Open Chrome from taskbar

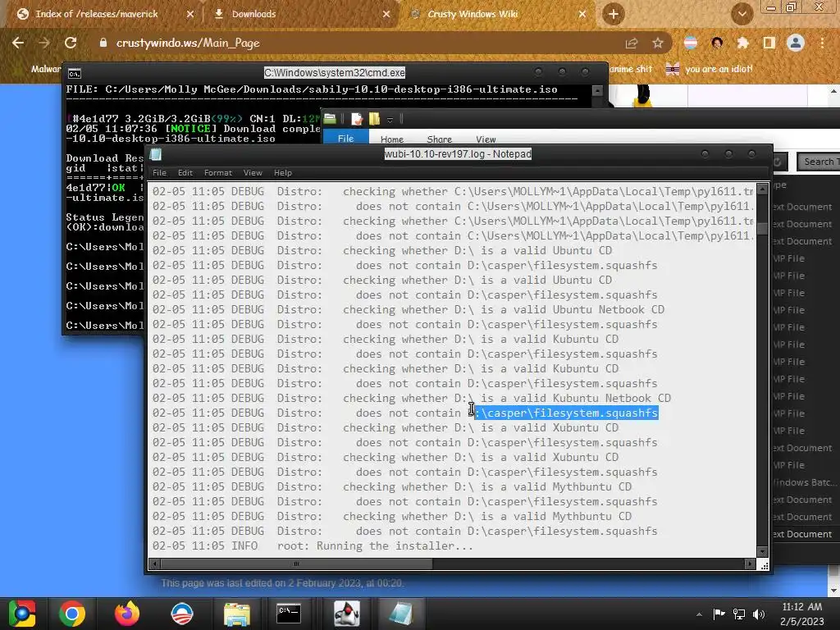72,614
